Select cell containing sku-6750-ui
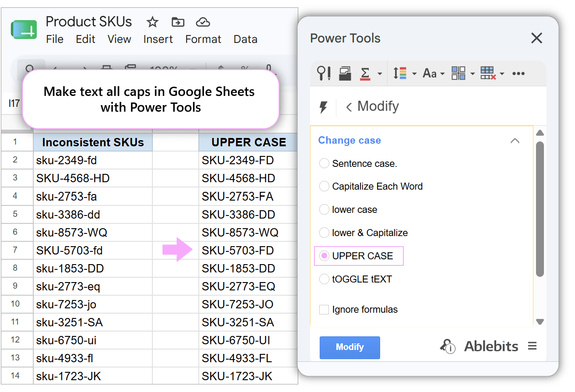The height and width of the screenshot is (392, 575). pyautogui.click(x=93, y=340)
